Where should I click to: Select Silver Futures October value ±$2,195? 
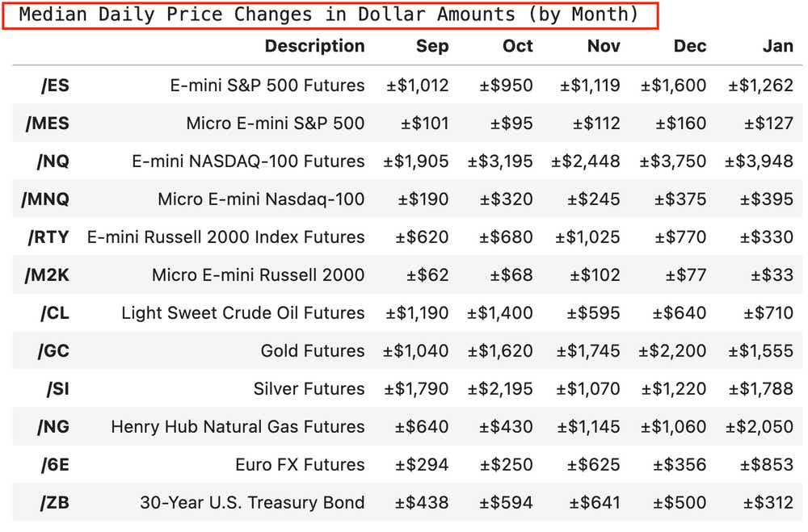[500, 389]
